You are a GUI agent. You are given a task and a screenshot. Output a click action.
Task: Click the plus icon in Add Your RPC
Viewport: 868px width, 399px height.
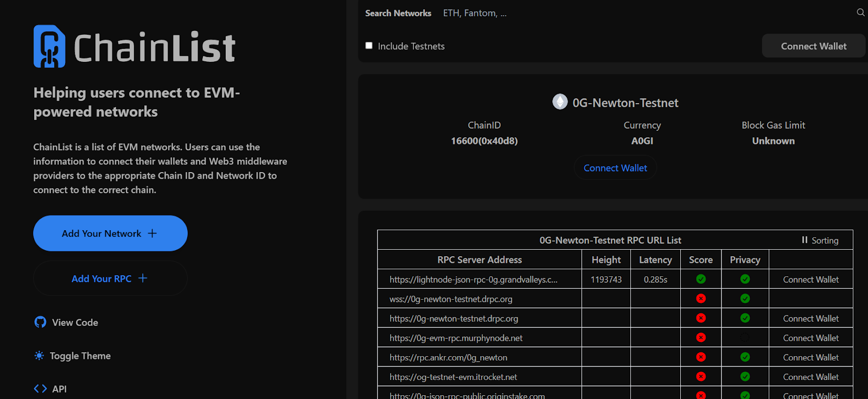[143, 278]
